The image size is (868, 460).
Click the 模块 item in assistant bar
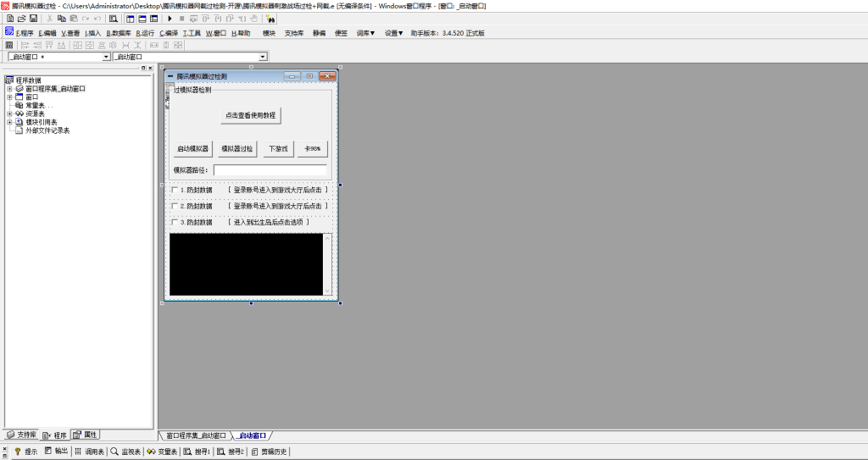click(269, 33)
